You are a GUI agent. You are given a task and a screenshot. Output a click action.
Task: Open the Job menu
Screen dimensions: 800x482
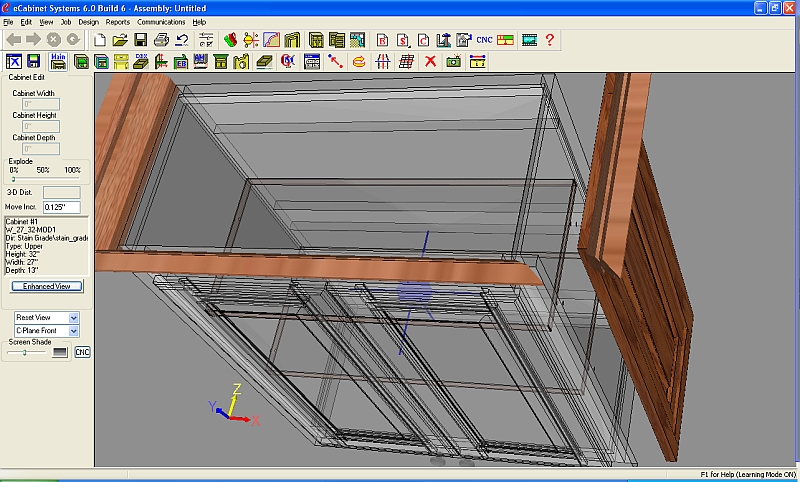(x=66, y=21)
